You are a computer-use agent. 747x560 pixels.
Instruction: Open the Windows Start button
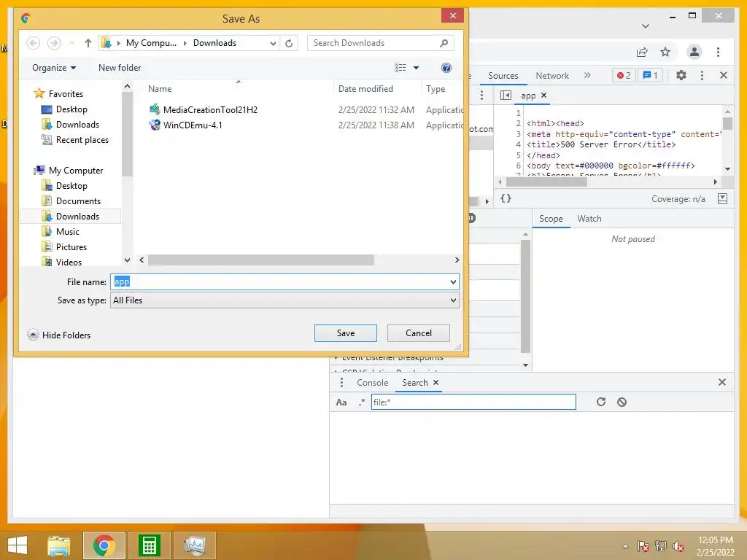click(x=18, y=545)
